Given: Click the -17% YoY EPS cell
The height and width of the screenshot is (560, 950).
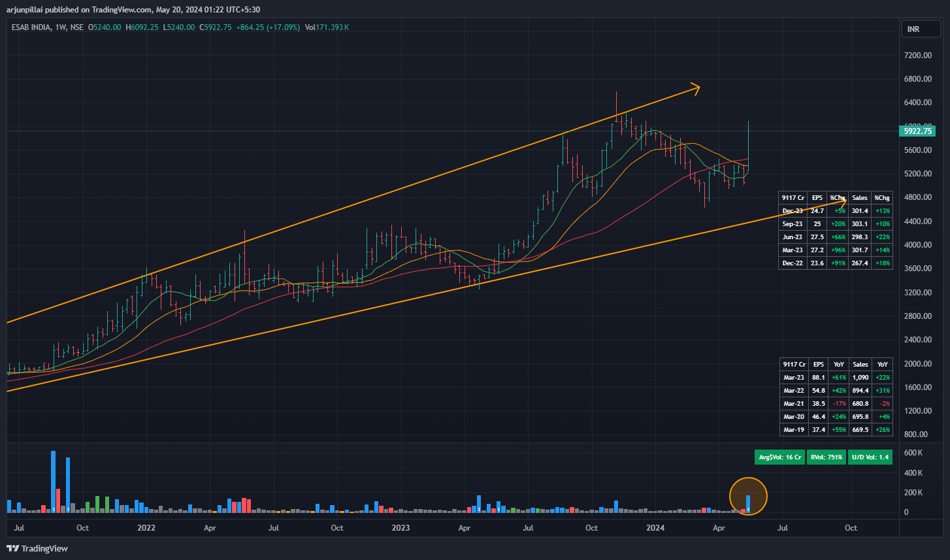Looking at the screenshot, I should click(838, 403).
